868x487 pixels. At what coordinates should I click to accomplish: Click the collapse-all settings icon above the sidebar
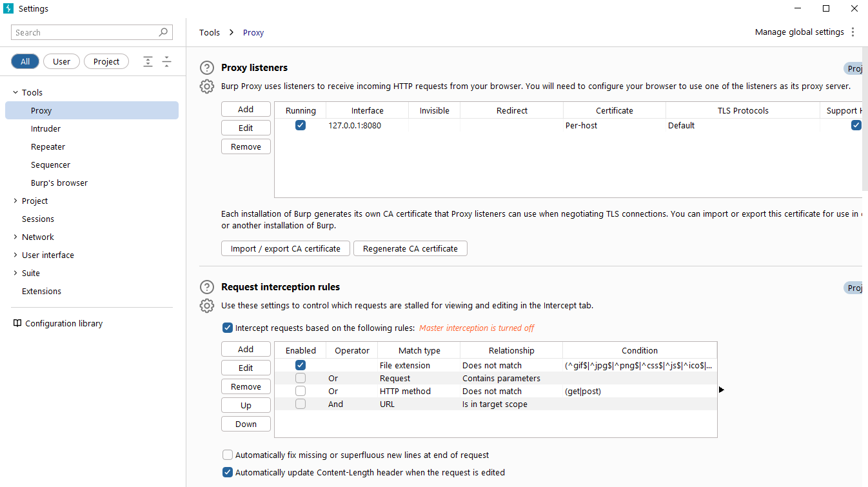click(166, 61)
